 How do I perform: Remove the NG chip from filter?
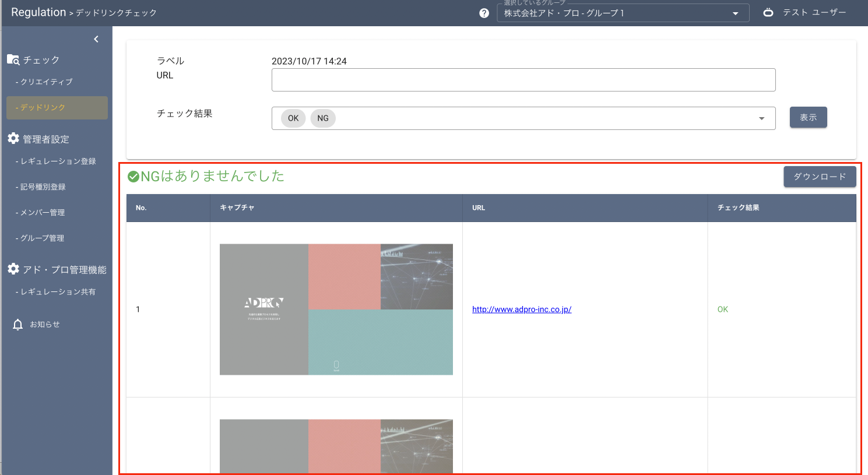coord(322,118)
